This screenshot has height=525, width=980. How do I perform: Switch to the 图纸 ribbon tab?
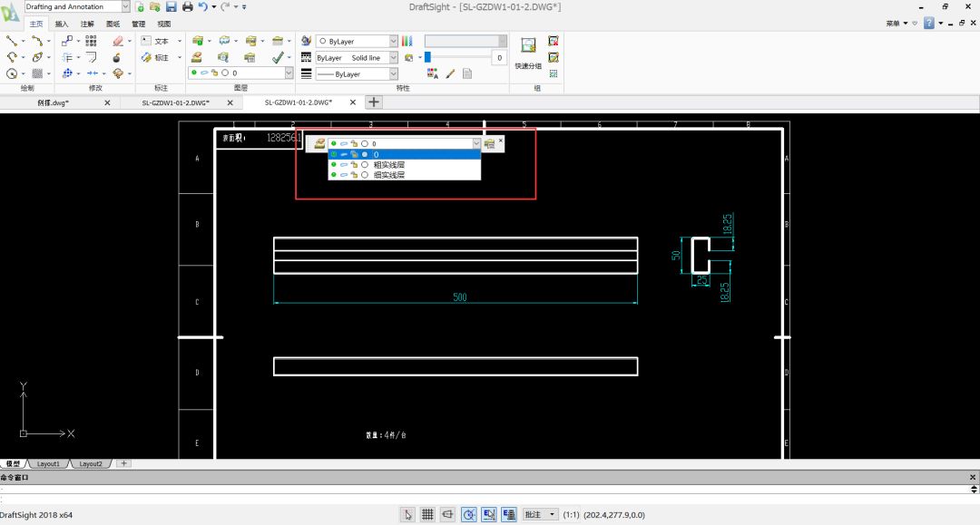pos(113,24)
